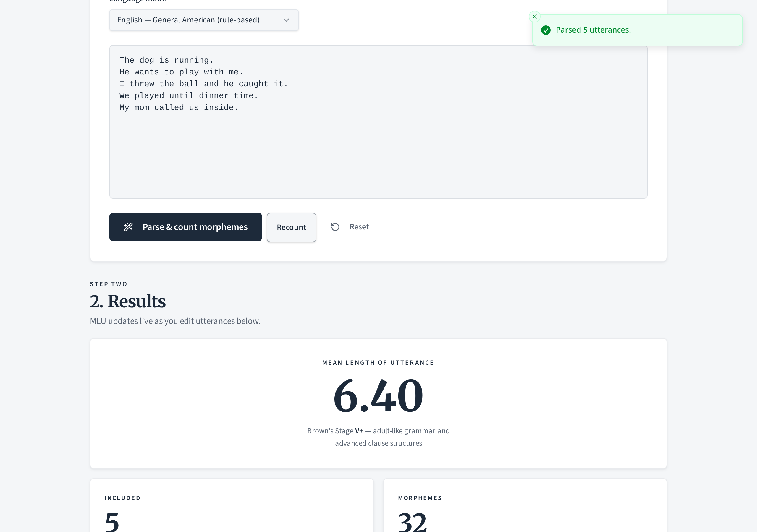Click the 'STEP TWO' label

[x=109, y=284]
